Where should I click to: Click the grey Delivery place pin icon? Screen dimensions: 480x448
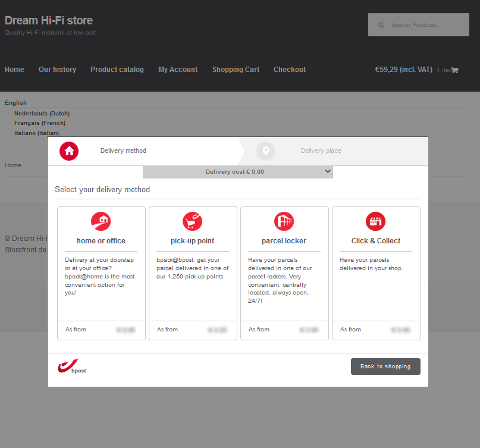(x=266, y=151)
